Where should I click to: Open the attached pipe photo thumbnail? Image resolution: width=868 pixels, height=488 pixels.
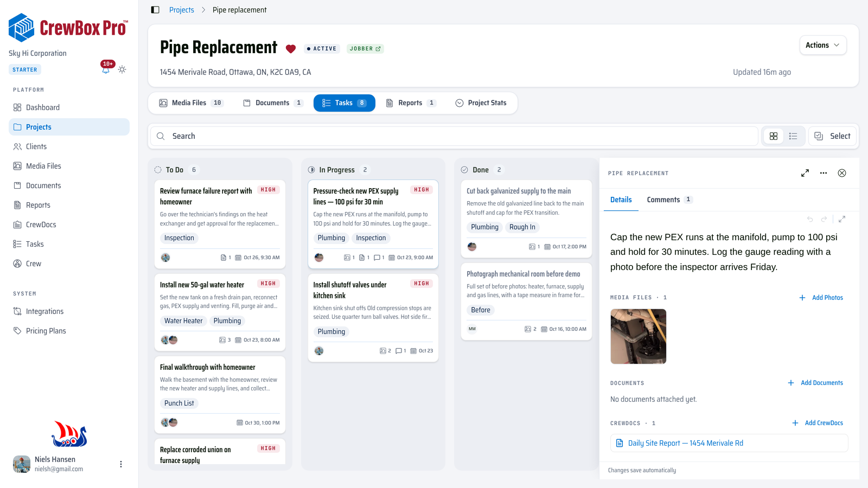639,336
